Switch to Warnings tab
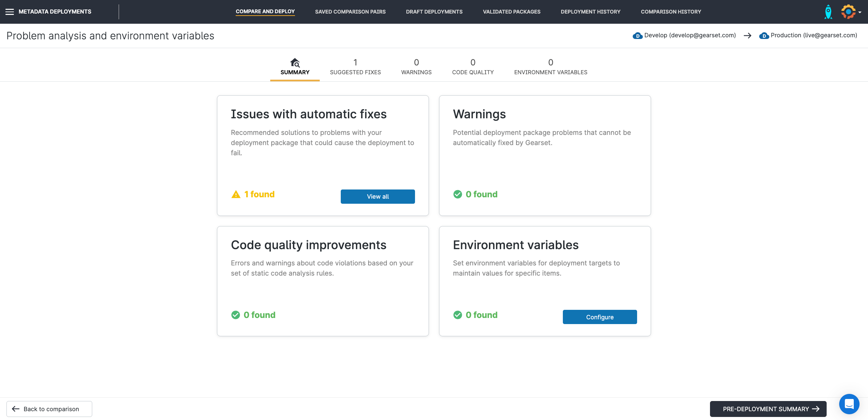This screenshot has width=868, height=420. coord(416,67)
